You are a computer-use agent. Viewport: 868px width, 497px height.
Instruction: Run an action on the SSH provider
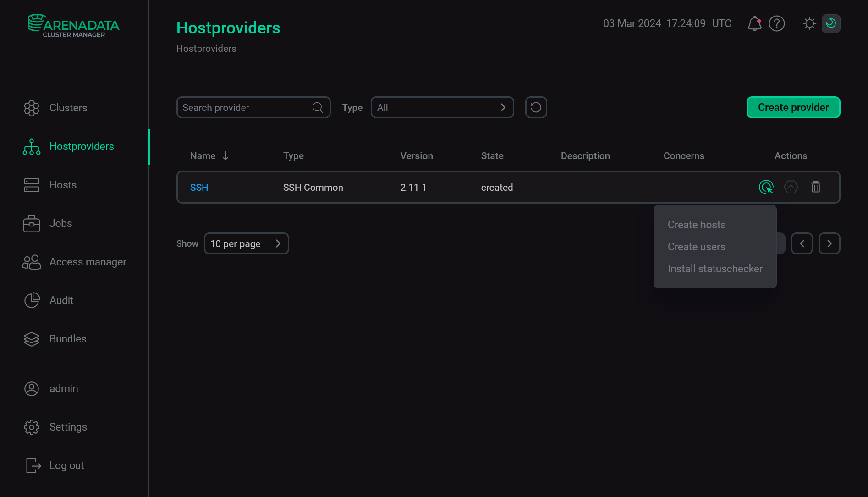click(x=766, y=187)
